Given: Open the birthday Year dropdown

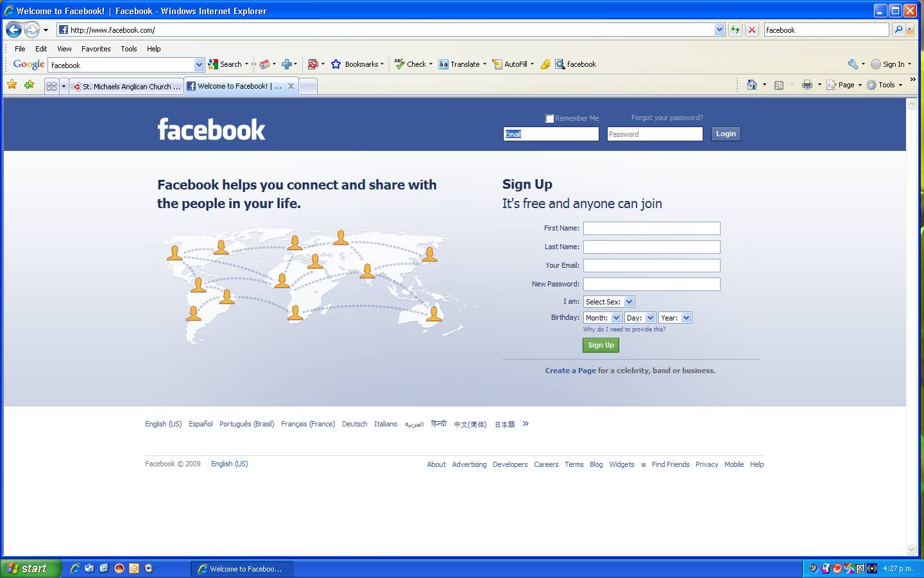Looking at the screenshot, I should pos(675,318).
